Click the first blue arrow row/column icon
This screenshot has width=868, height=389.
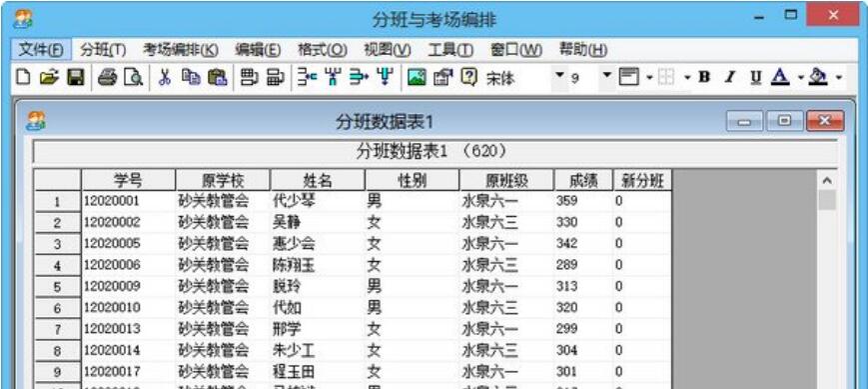click(308, 78)
